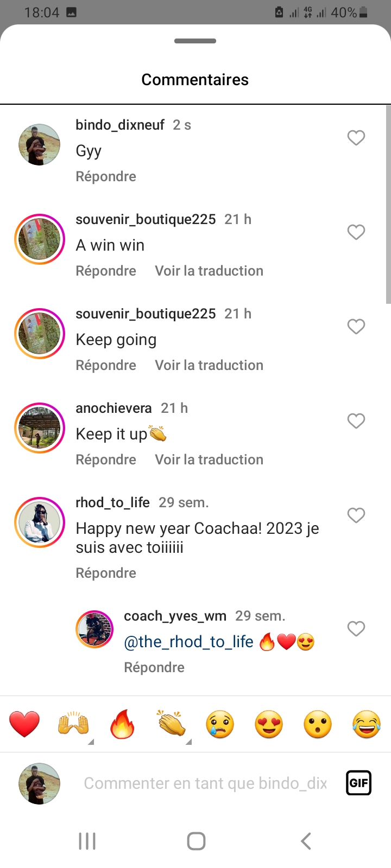Like anochievera's "Keep it up" comment
Image resolution: width=391 pixels, height=868 pixels.
tap(356, 421)
